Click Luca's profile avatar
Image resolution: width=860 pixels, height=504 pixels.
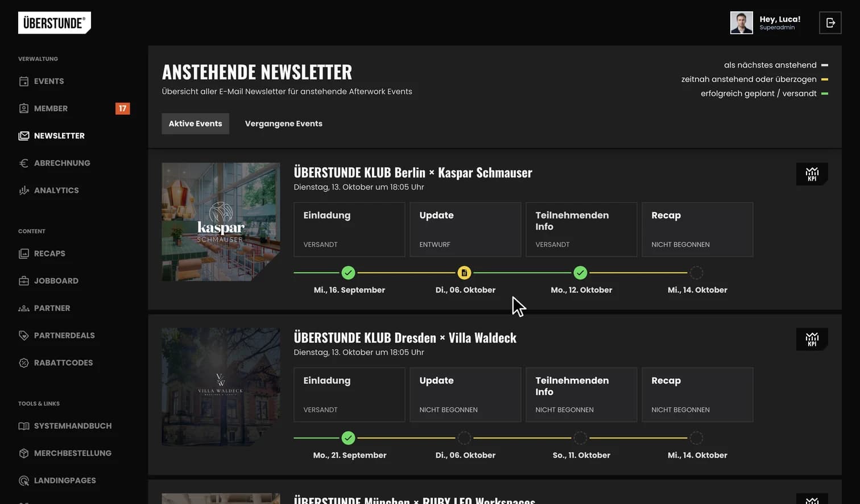pos(742,23)
